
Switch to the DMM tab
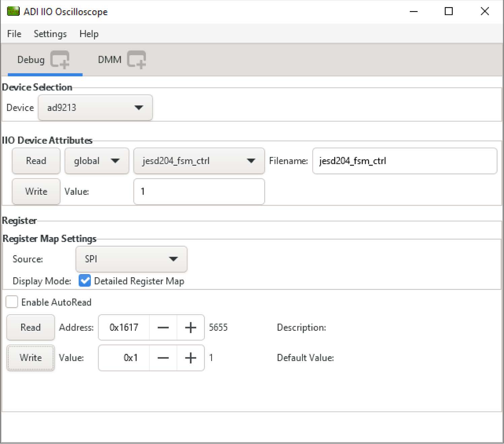pyautogui.click(x=109, y=60)
